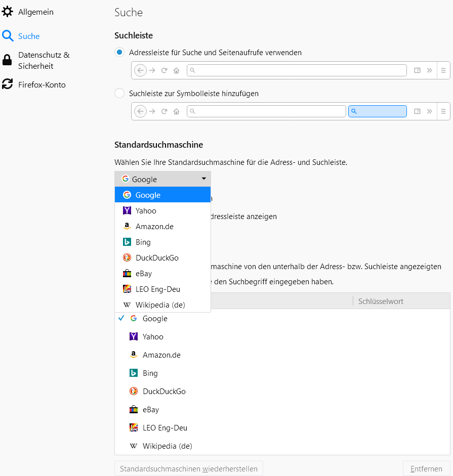Click Standardsuchmaschinen wiederherstellen button
This screenshot has width=453, height=476.
(189, 468)
